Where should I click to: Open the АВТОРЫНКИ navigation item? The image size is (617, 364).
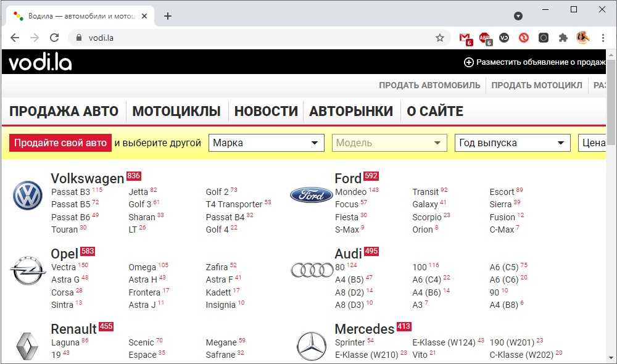[350, 112]
